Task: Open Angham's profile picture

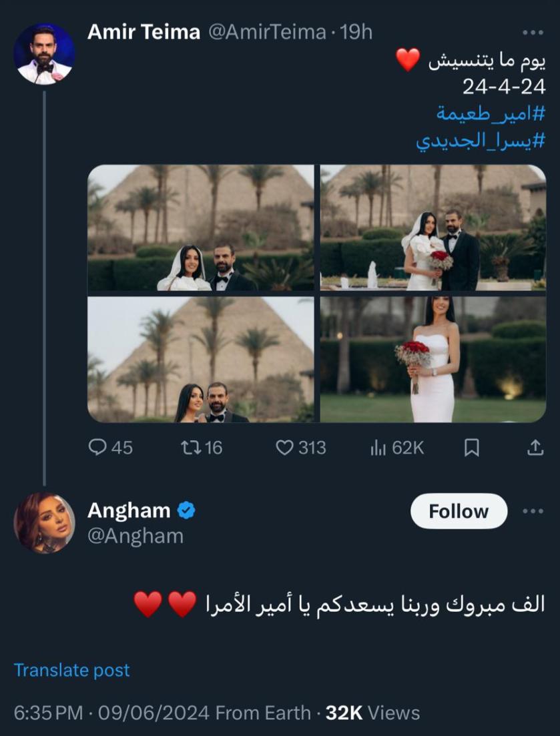Action: (45, 523)
